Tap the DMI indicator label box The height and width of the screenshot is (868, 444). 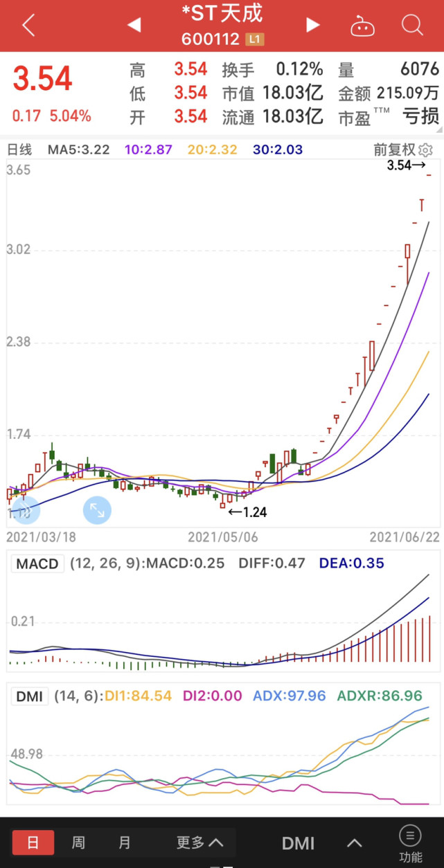pos(30,696)
